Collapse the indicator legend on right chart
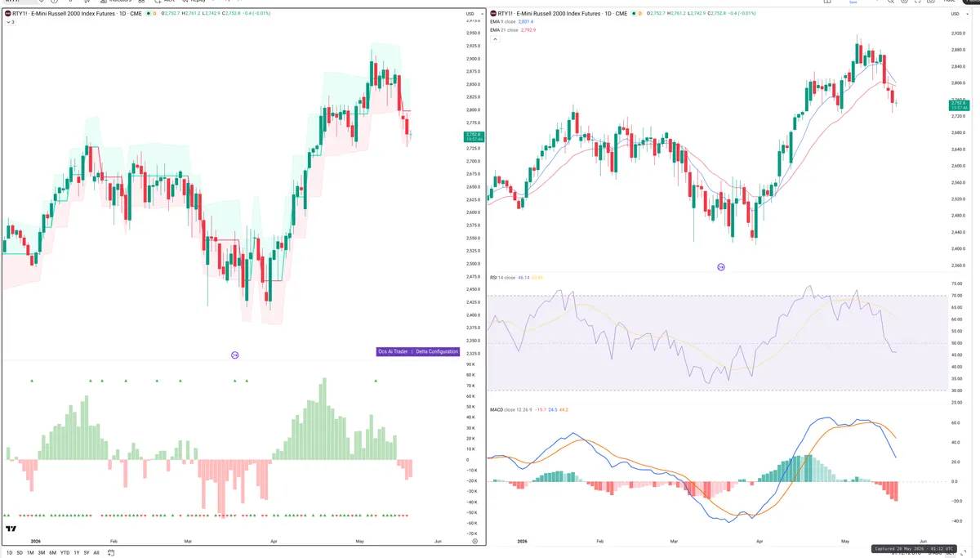This screenshot has height=558, width=980. [495, 39]
